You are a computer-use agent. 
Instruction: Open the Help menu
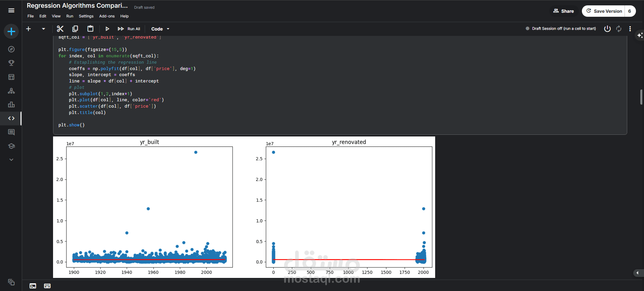coord(124,16)
